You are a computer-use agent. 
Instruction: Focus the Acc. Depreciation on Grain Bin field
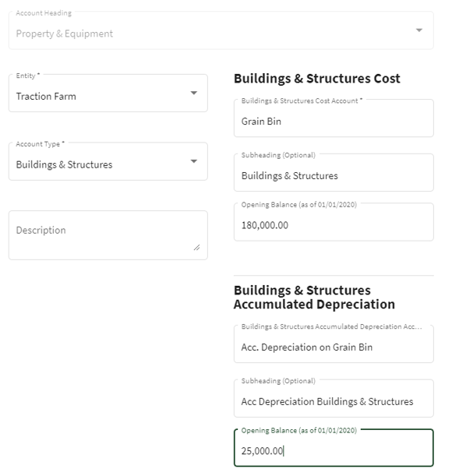tap(334, 344)
